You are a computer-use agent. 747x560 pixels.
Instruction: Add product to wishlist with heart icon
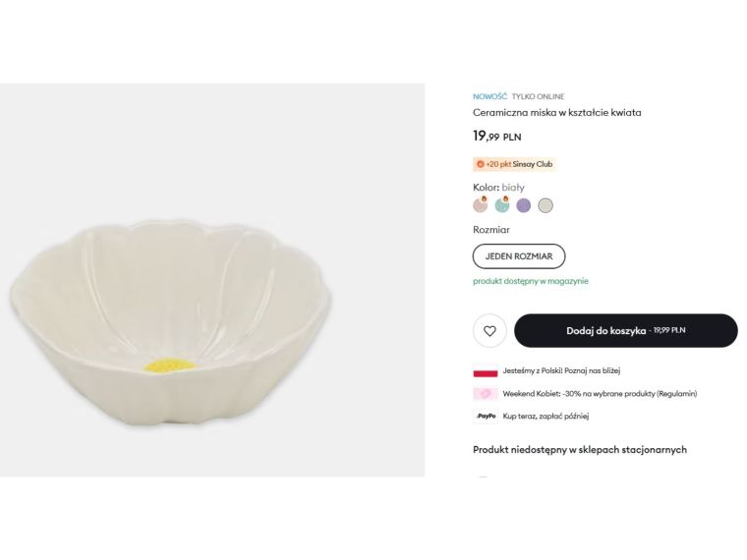pyautogui.click(x=489, y=331)
